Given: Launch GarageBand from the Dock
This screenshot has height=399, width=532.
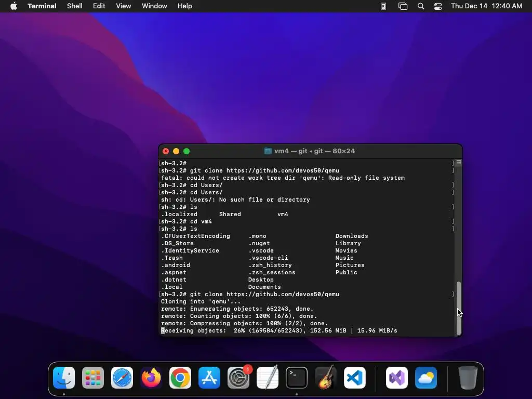Looking at the screenshot, I should point(326,378).
